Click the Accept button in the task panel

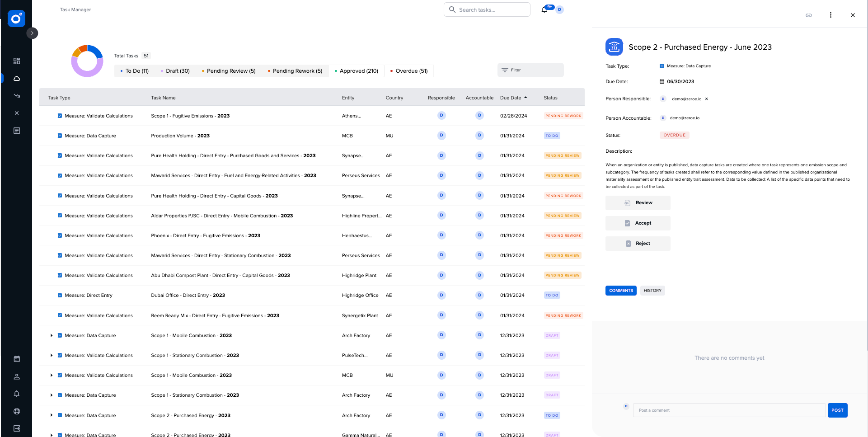(638, 223)
